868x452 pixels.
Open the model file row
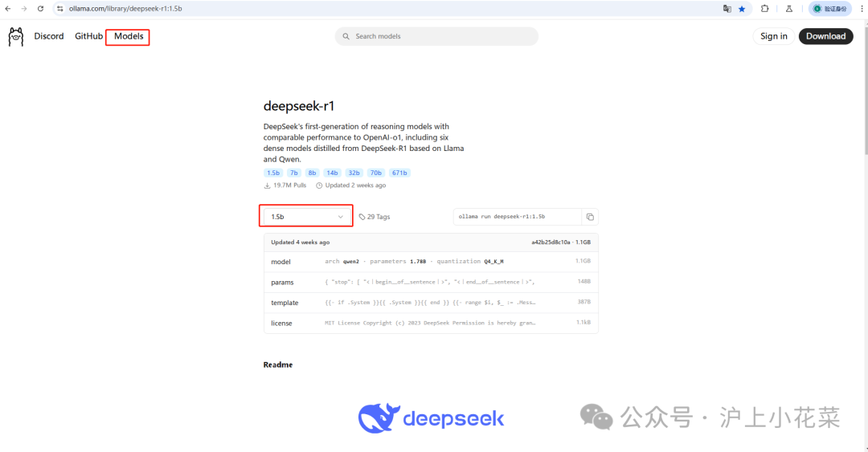tap(431, 262)
